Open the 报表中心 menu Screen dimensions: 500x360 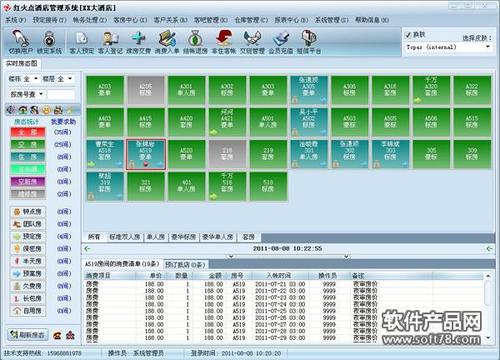click(291, 20)
